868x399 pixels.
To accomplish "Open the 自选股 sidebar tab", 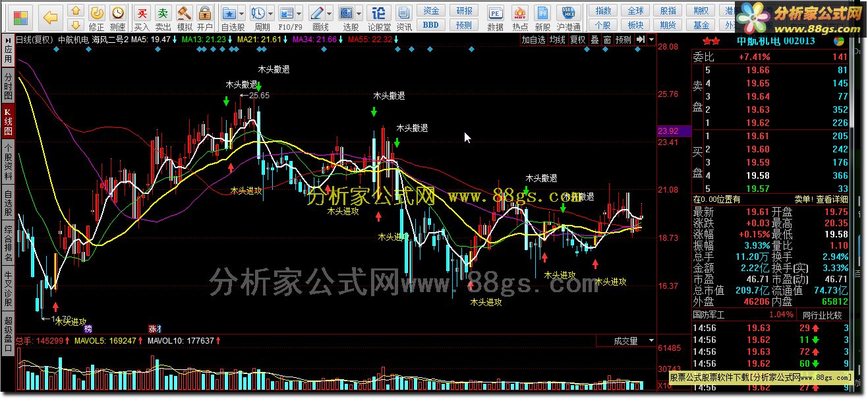I will (8, 203).
